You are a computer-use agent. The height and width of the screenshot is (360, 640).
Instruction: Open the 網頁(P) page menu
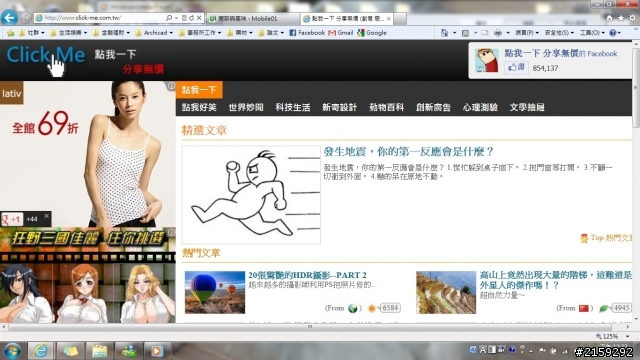(x=527, y=33)
